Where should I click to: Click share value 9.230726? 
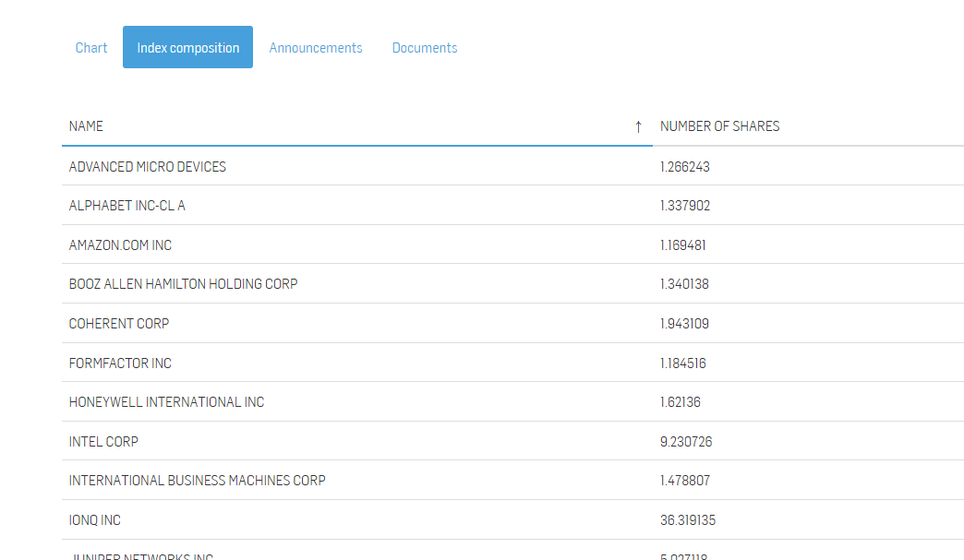point(686,442)
